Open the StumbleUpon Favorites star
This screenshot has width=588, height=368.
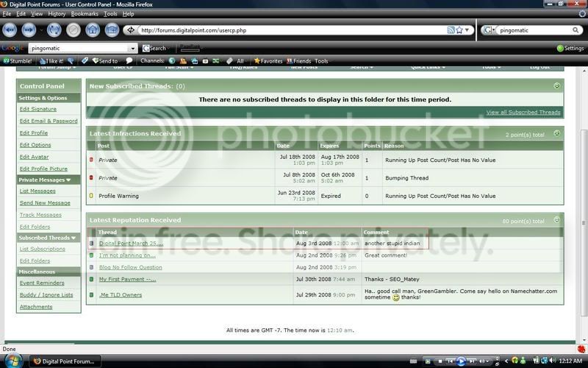268,61
